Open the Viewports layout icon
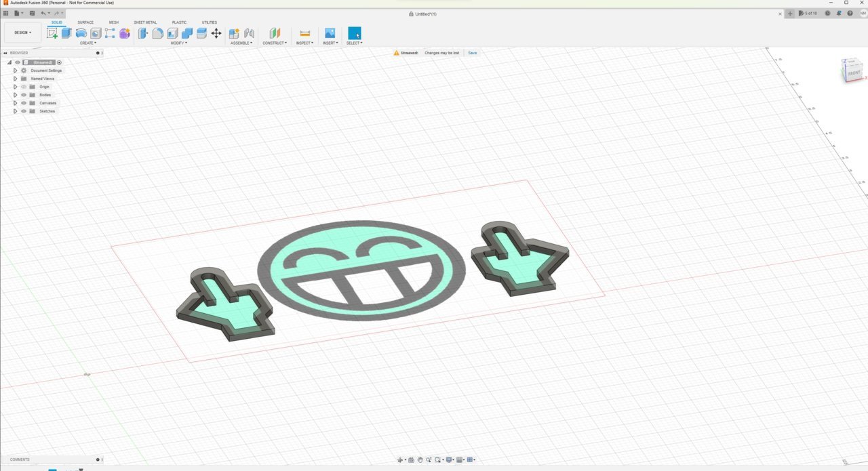868x471 pixels. (x=470, y=459)
